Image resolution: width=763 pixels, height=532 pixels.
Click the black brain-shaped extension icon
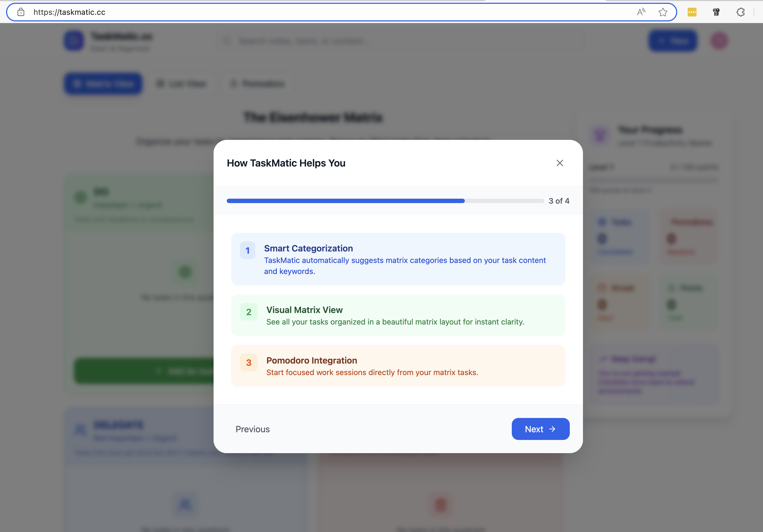tap(716, 12)
